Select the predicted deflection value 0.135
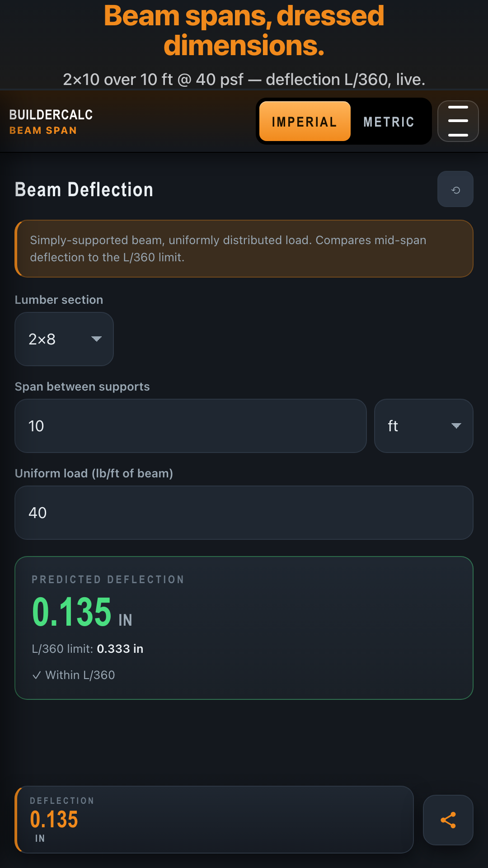The image size is (488, 868). pos(72,613)
